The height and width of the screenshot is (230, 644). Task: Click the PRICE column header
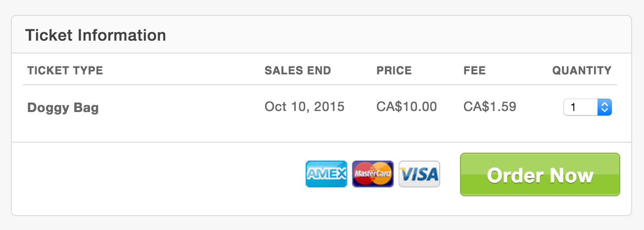(394, 70)
